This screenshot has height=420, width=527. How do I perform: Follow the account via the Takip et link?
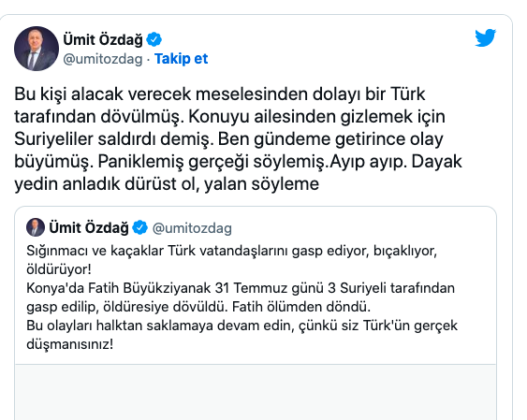coord(182,59)
